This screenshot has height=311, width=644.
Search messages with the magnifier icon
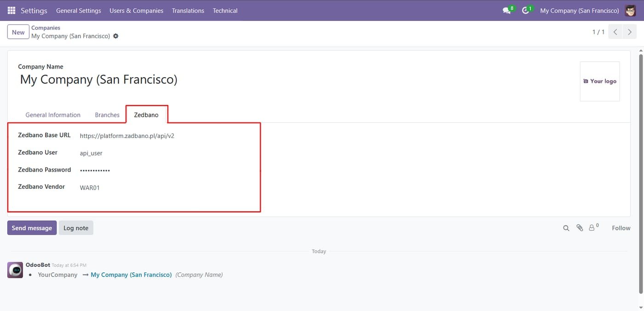566,228
